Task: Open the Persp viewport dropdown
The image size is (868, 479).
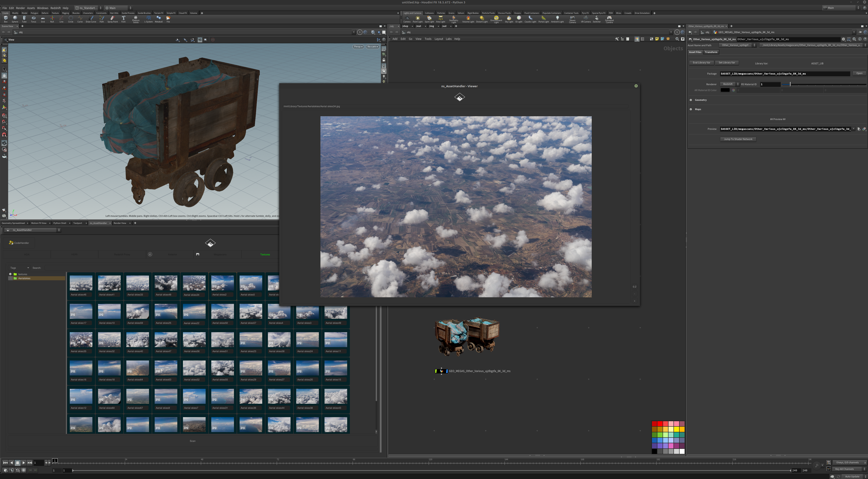Action: pos(358,46)
